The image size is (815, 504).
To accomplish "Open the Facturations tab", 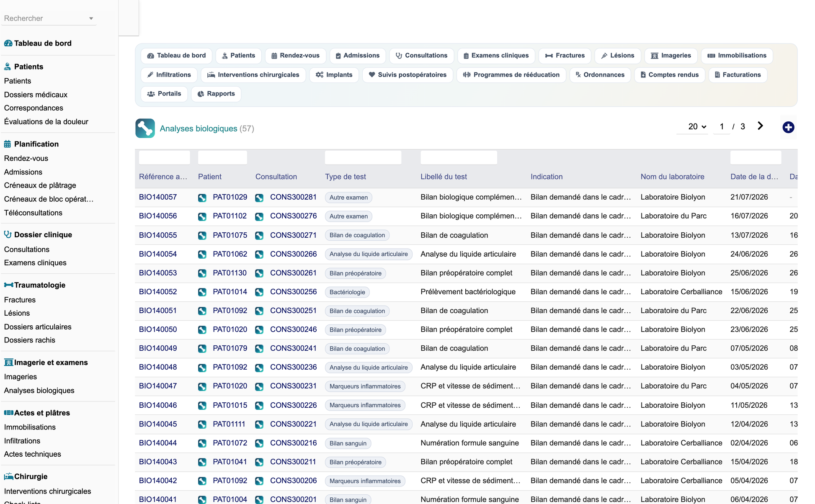I will pyautogui.click(x=738, y=75).
